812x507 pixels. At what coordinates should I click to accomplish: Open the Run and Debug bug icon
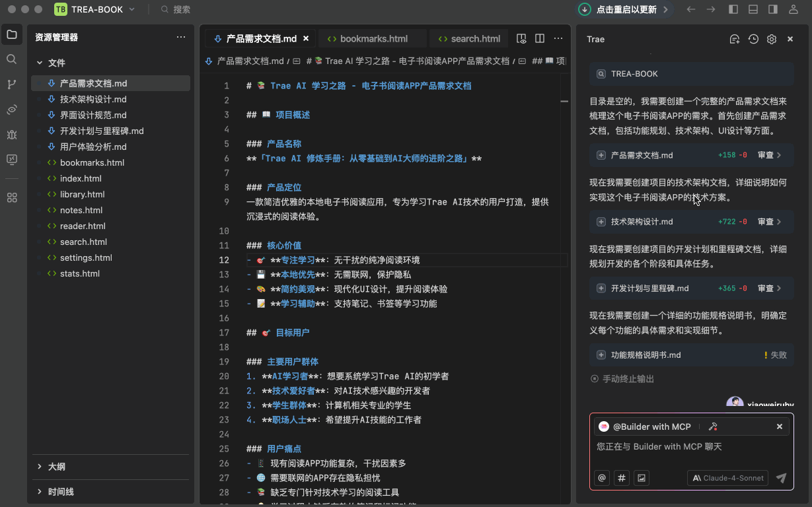click(12, 135)
